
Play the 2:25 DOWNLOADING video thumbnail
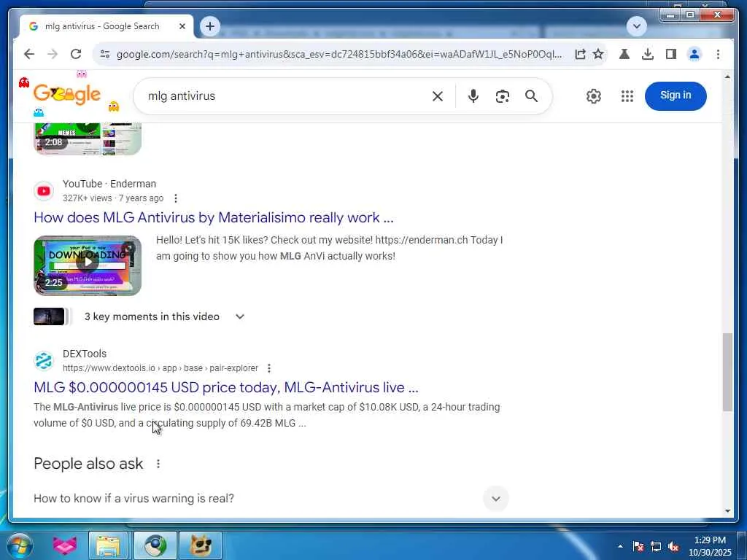(x=88, y=265)
